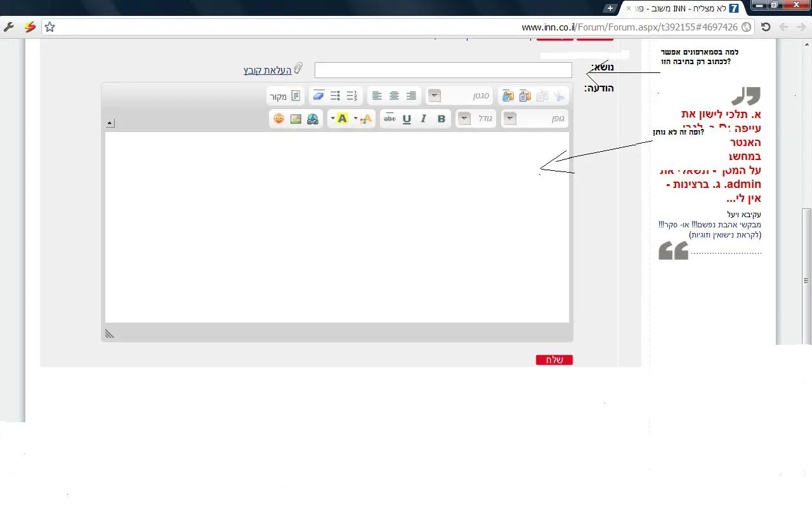Image resolution: width=812 pixels, height=508 pixels.
Task: Open the yellow text highlight color picker
Action: click(342, 119)
